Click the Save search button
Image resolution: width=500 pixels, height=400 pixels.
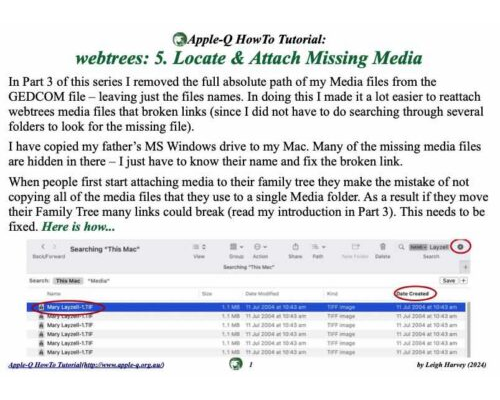point(449,281)
